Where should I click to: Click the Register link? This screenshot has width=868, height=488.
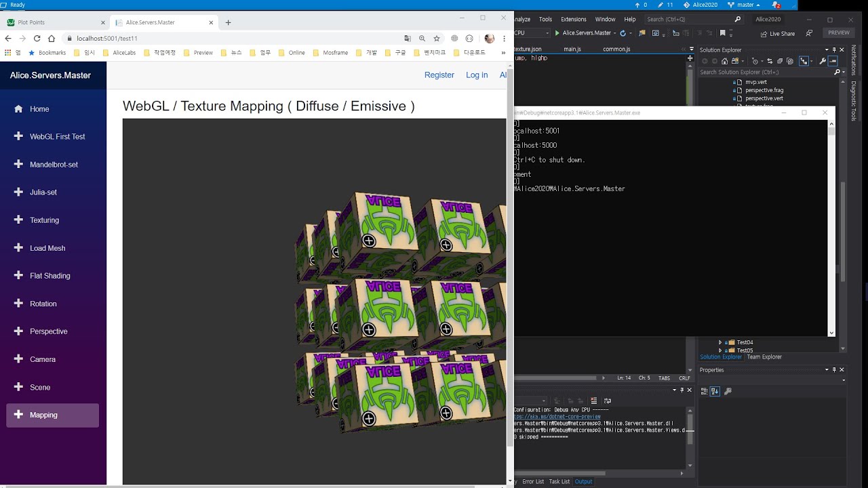tap(439, 75)
